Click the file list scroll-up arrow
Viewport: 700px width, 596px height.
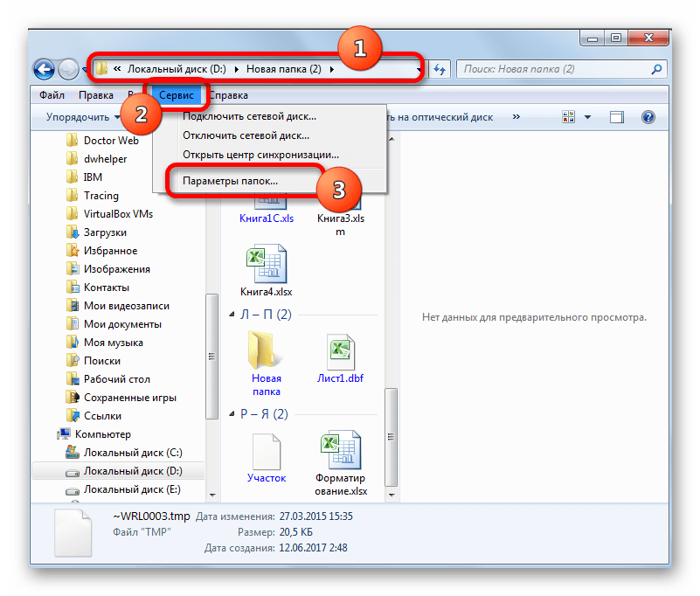[392, 139]
